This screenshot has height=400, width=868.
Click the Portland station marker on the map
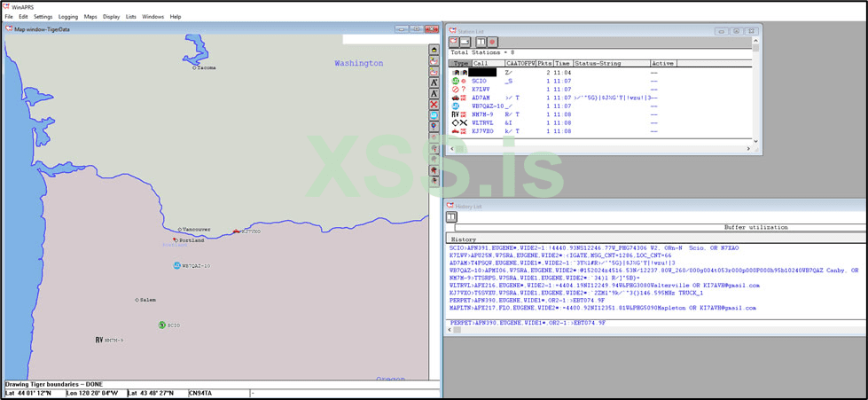(x=176, y=239)
